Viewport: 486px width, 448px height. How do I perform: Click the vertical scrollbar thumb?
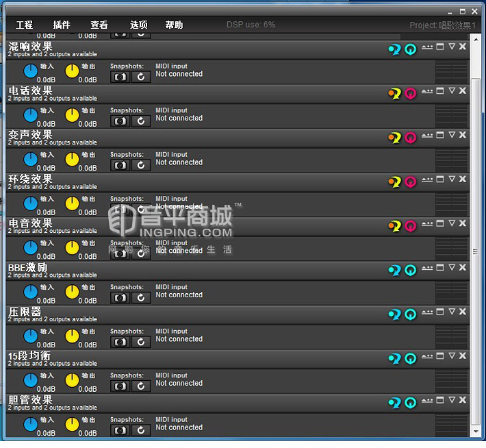(x=476, y=251)
